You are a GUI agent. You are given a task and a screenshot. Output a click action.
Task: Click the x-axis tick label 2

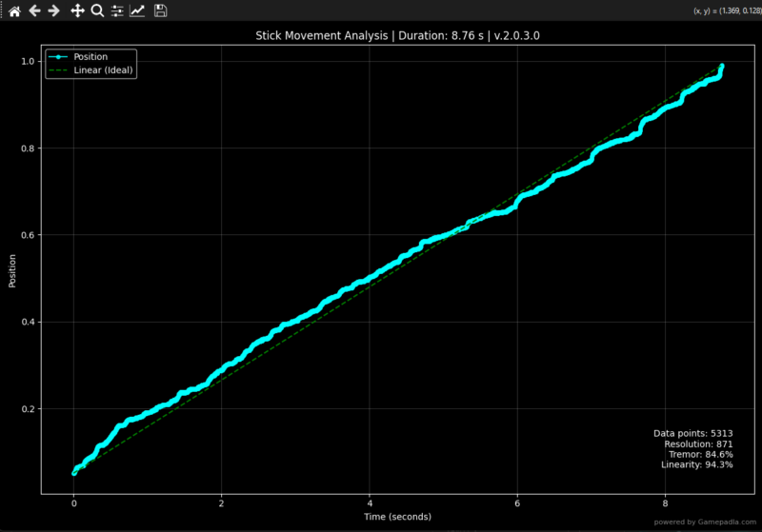(222, 503)
